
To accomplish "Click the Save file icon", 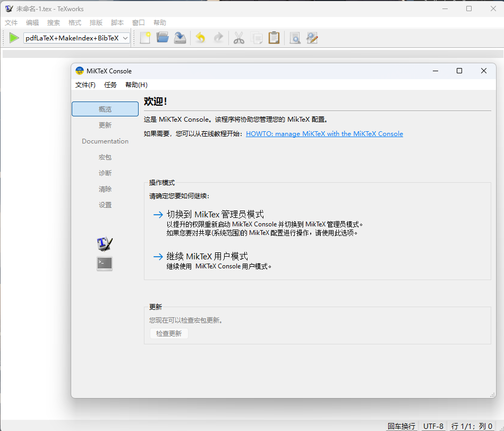I will (180, 38).
